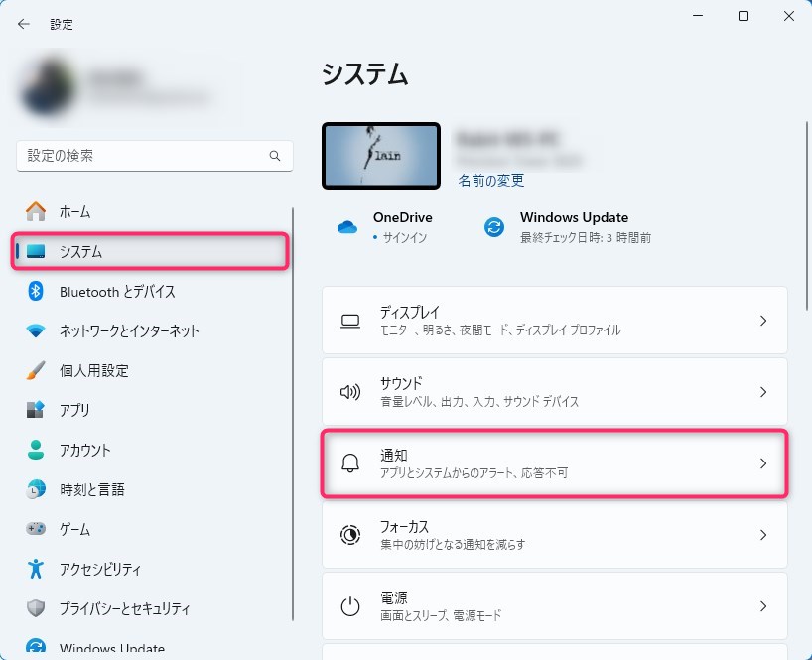Click the speaker icon for サウンド
The width and height of the screenshot is (812, 660).
(x=349, y=392)
